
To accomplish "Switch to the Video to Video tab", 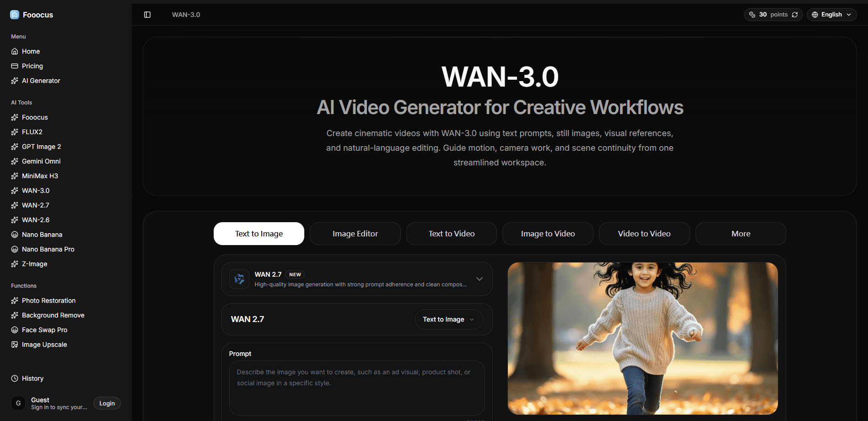I will click(x=644, y=234).
